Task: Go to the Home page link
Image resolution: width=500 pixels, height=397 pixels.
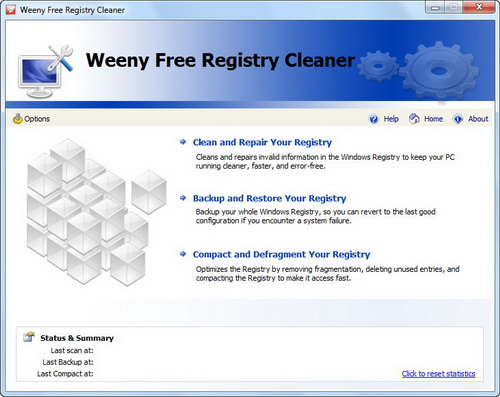Action: pos(433,119)
